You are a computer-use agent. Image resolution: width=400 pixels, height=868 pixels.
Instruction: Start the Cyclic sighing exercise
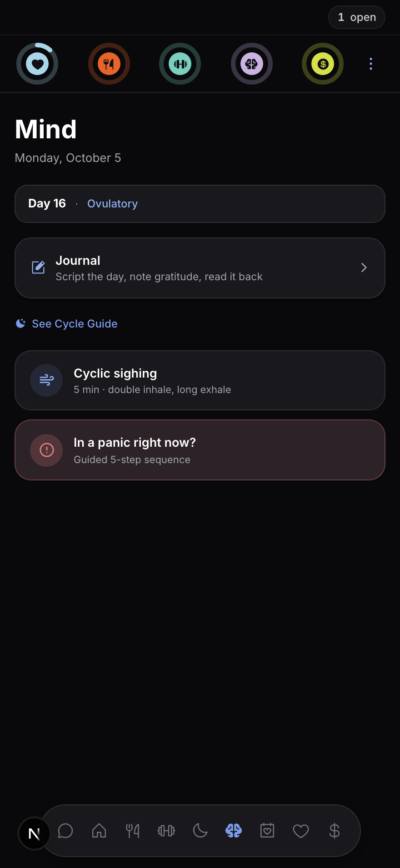pyautogui.click(x=200, y=380)
